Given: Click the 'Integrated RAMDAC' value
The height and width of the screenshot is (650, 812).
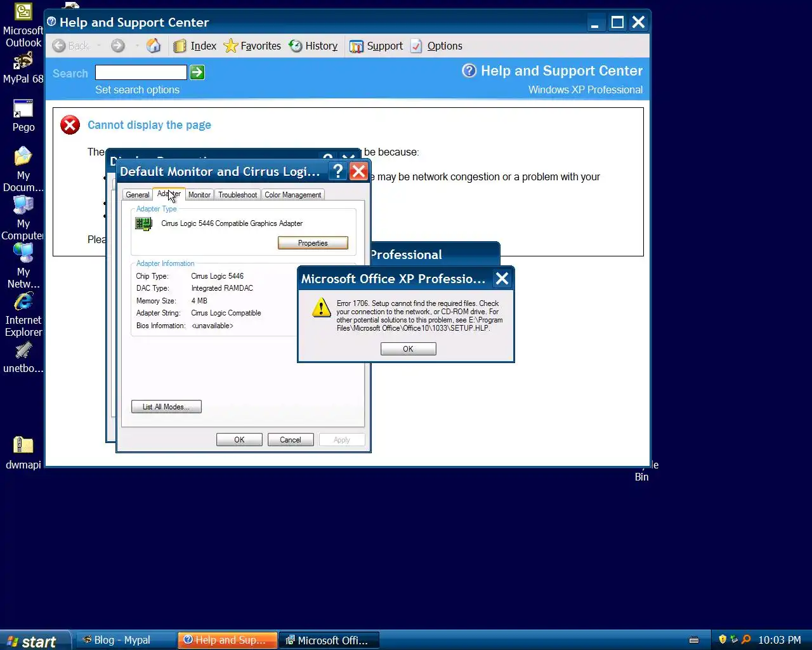Looking at the screenshot, I should click(222, 288).
